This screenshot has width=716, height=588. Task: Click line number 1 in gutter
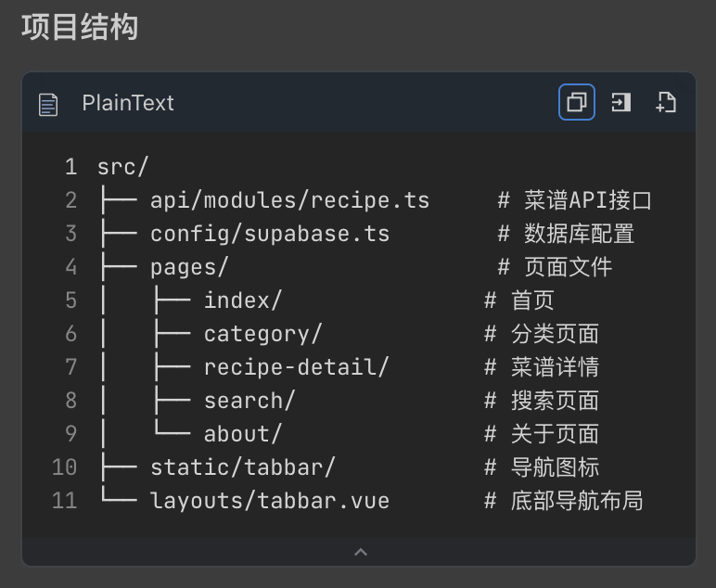[70, 167]
